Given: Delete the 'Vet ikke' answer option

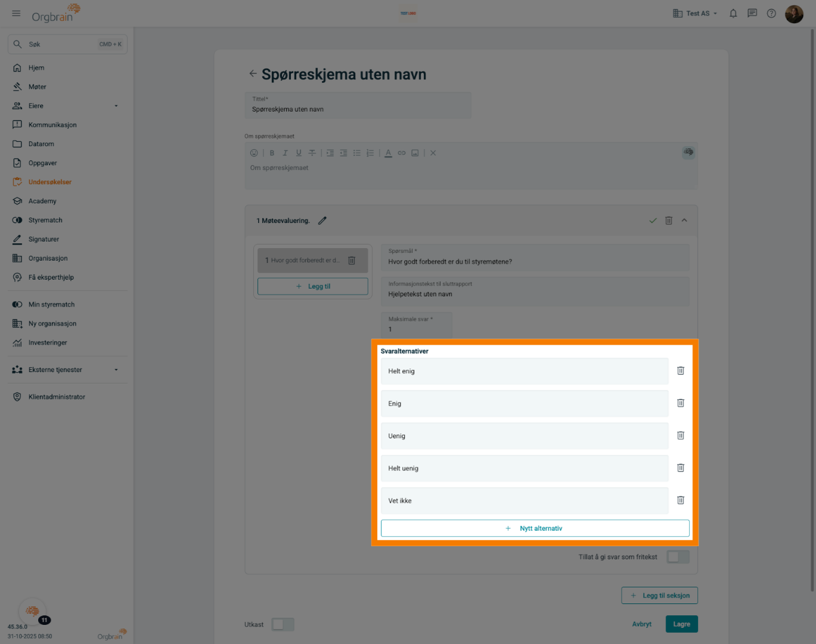Looking at the screenshot, I should click(x=680, y=500).
